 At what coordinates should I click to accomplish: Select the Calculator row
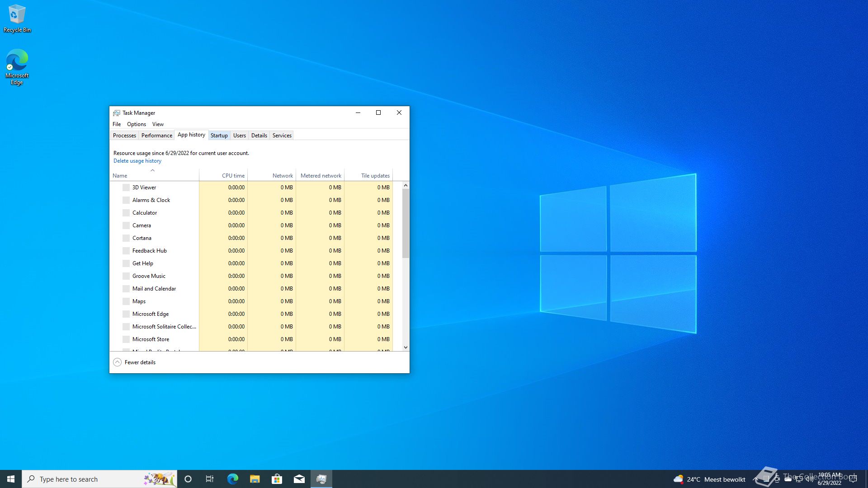(251, 213)
